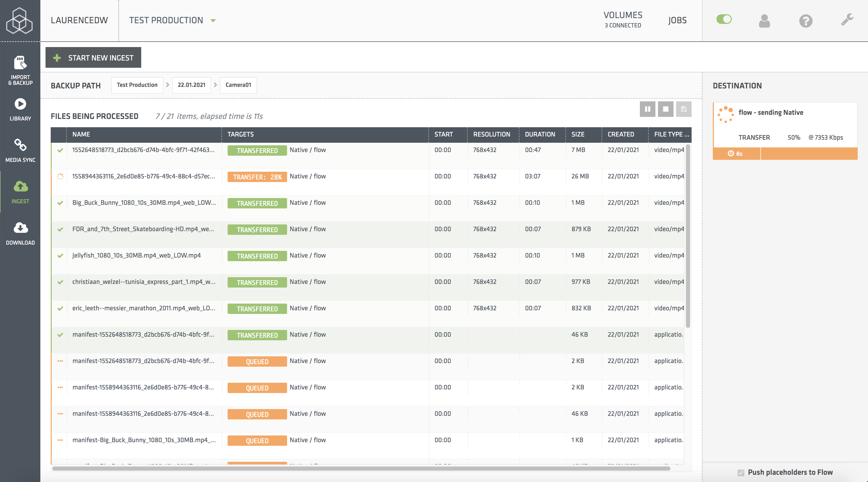Screen dimensions: 868x482
Task: Open the Media Sync section
Action: (20, 150)
